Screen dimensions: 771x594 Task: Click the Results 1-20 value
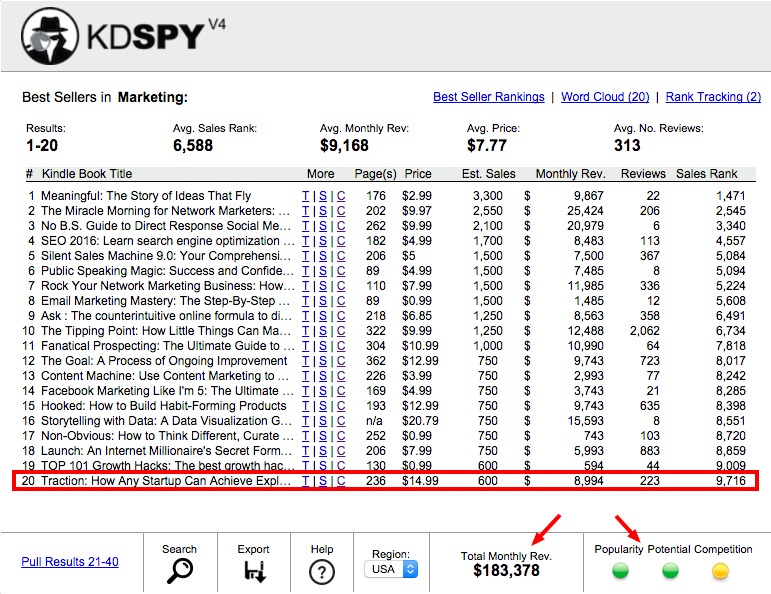click(42, 146)
